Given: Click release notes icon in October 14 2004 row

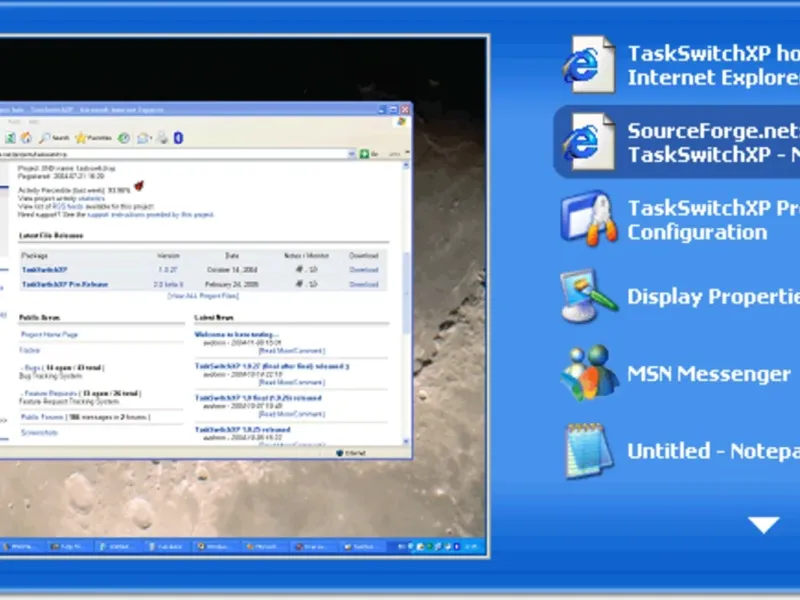Looking at the screenshot, I should (x=300, y=269).
